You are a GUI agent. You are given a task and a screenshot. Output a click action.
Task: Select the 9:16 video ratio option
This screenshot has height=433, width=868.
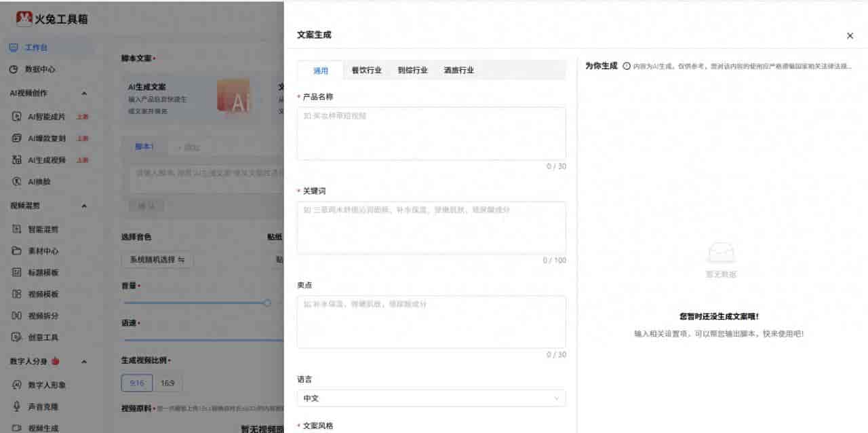click(x=137, y=383)
